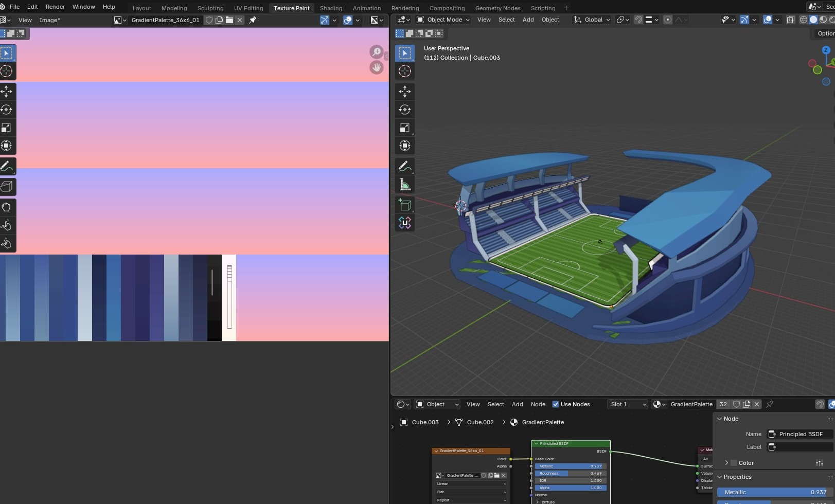Select the Move tool in 3D viewport
This screenshot has width=835, height=504.
(405, 92)
